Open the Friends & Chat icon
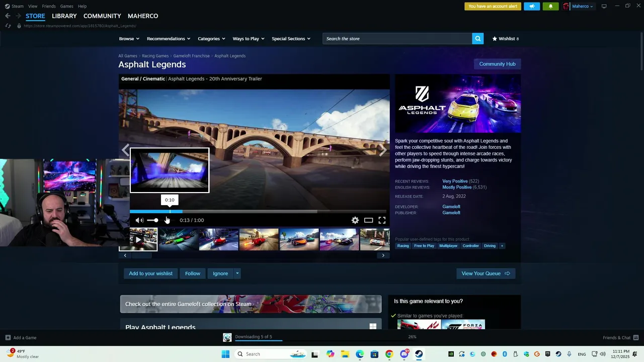Viewport: 644px width, 362px height. [636, 337]
